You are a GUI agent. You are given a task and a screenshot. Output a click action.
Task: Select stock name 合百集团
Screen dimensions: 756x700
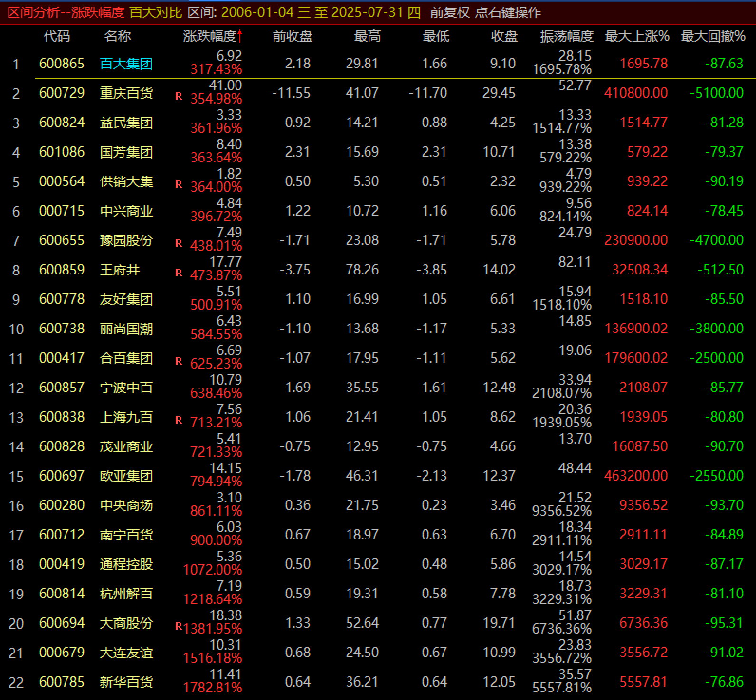tap(126, 358)
